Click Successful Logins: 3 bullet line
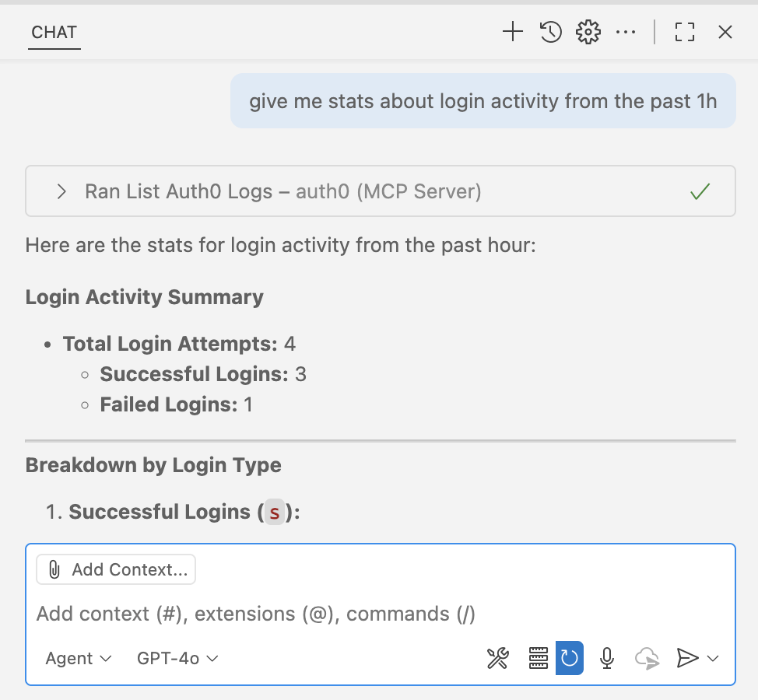This screenshot has width=758, height=700. pyautogui.click(x=203, y=374)
